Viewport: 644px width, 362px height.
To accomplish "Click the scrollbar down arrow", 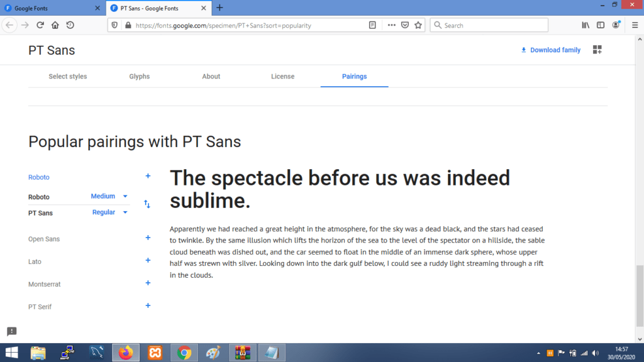I will click(x=640, y=339).
